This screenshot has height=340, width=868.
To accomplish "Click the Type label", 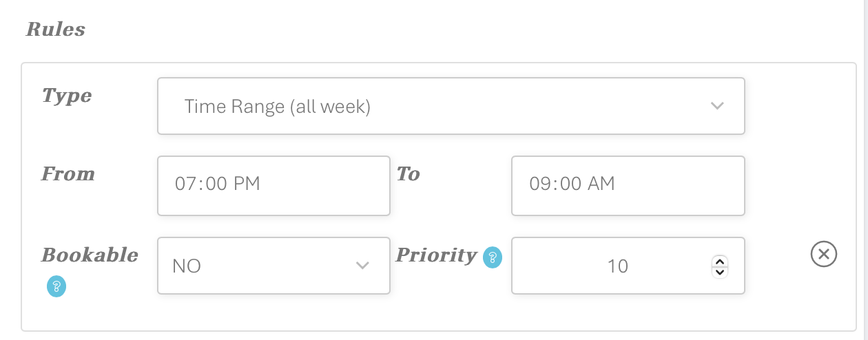I will [67, 96].
